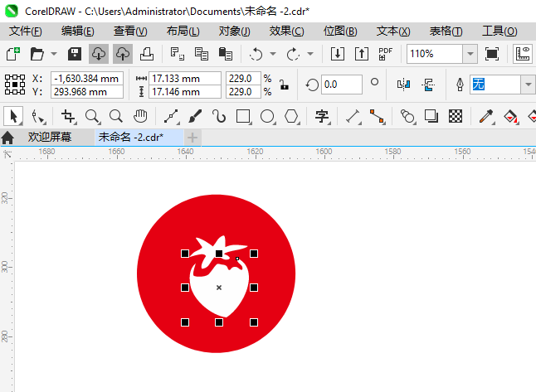Open the outline width dropdown showing 无
This screenshot has width=536, height=392.
(x=529, y=85)
